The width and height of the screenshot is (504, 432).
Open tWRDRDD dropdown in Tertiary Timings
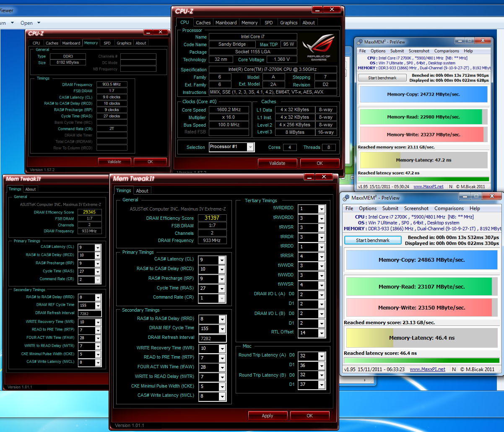point(322,208)
